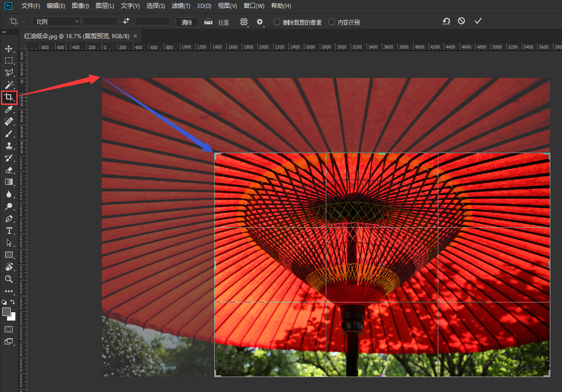This screenshot has height=392, width=562.
Task: Reset the crop box with undo arrow
Action: tap(446, 21)
